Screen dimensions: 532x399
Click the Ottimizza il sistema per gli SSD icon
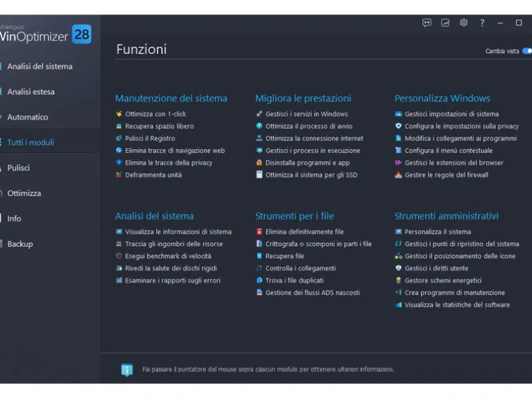(x=259, y=175)
